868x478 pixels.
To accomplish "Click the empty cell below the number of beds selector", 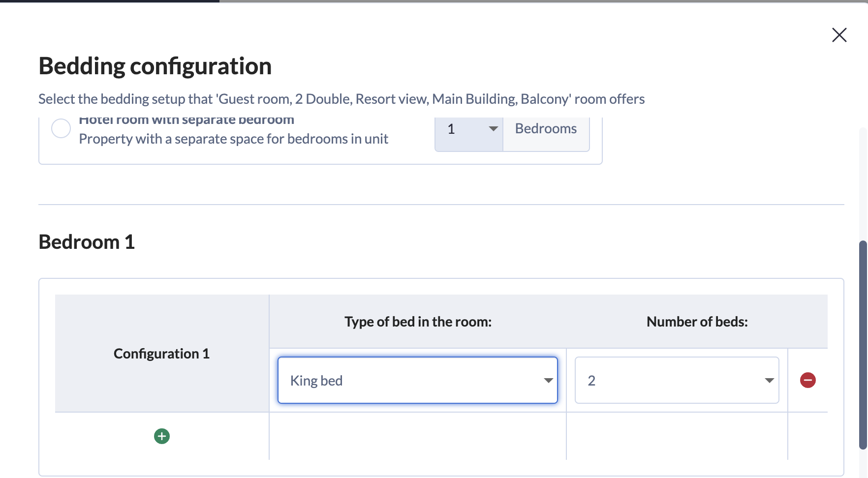I will [677, 436].
